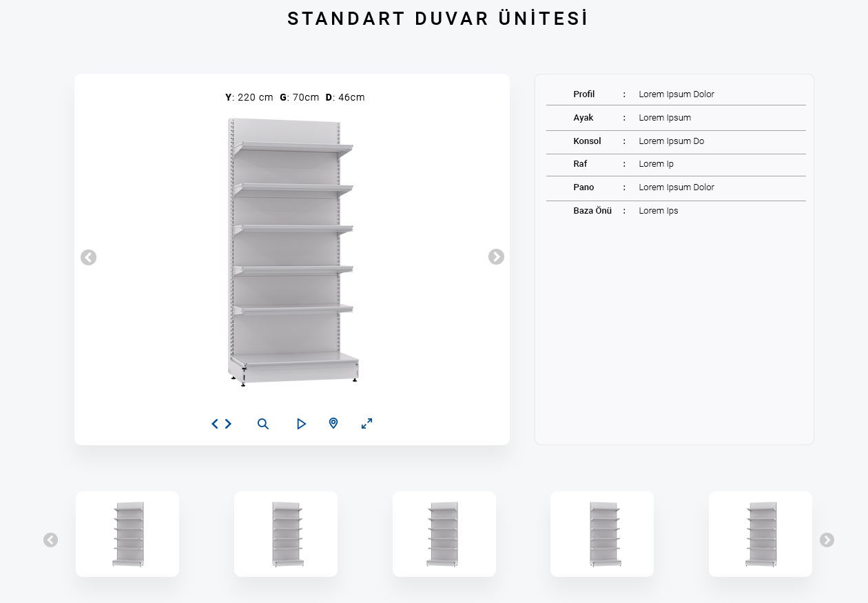
Task: Select the first shelf thumbnail
Action: (127, 534)
